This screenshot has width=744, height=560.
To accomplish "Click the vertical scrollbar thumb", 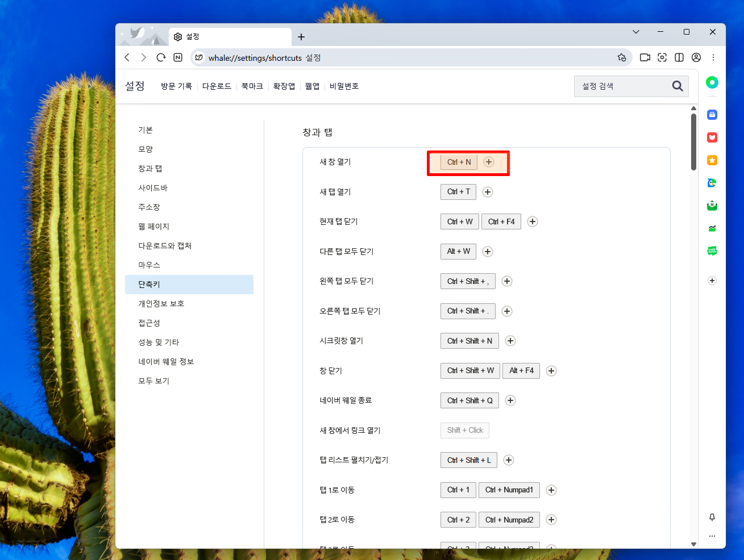I will 693,142.
